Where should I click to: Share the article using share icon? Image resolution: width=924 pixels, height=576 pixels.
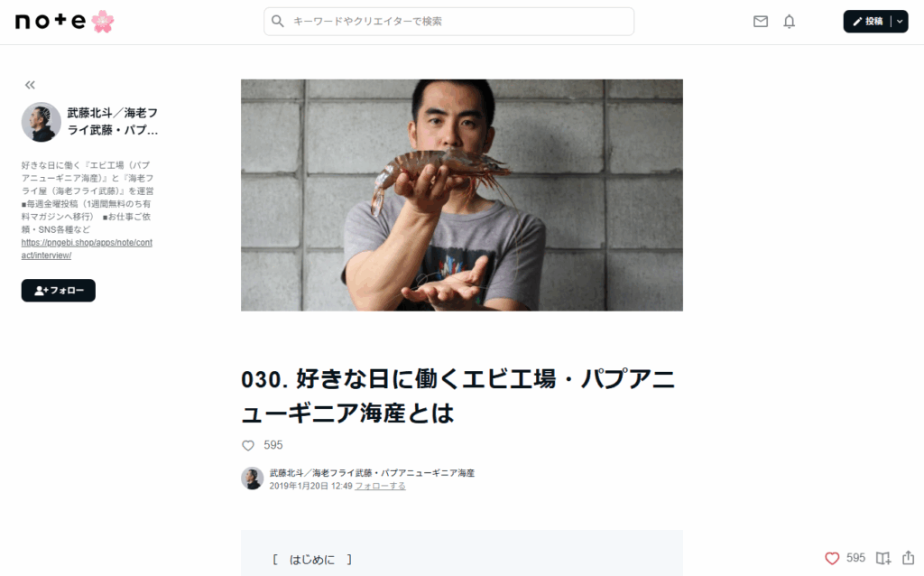click(908, 557)
